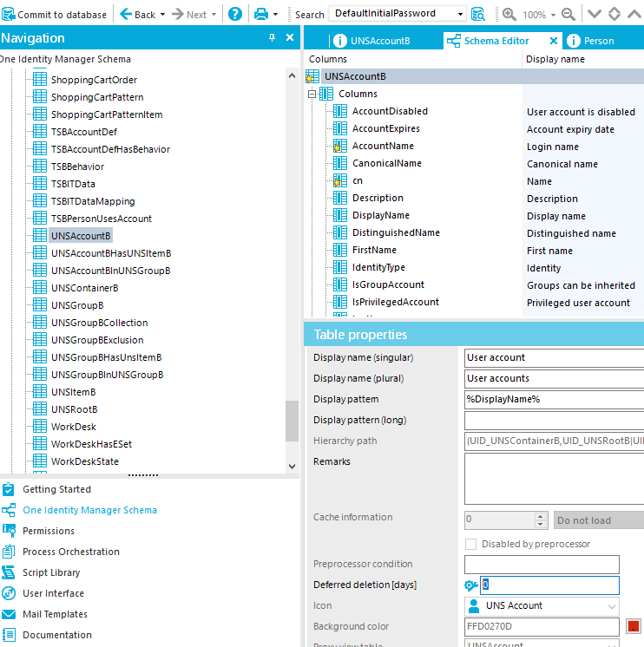Image resolution: width=644 pixels, height=647 pixels.
Task: Open Script Library section icon
Action: 9,572
